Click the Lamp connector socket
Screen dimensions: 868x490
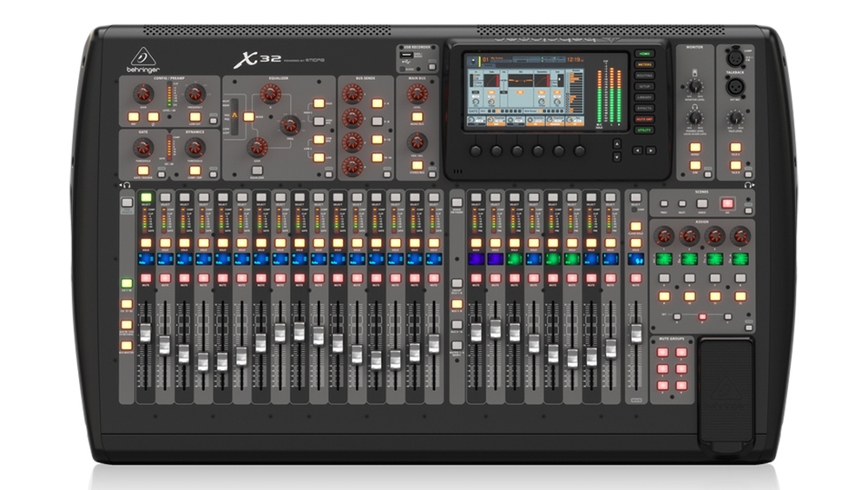[735, 57]
